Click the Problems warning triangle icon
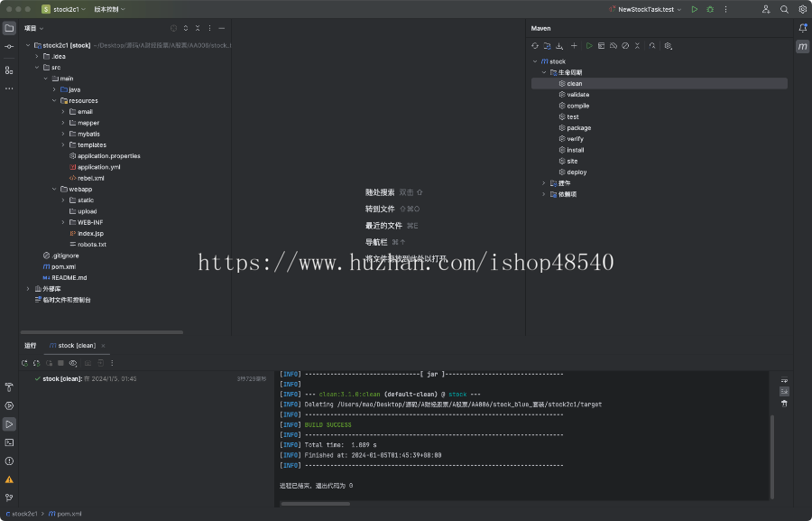Viewport: 812px width, 521px height. click(x=9, y=479)
